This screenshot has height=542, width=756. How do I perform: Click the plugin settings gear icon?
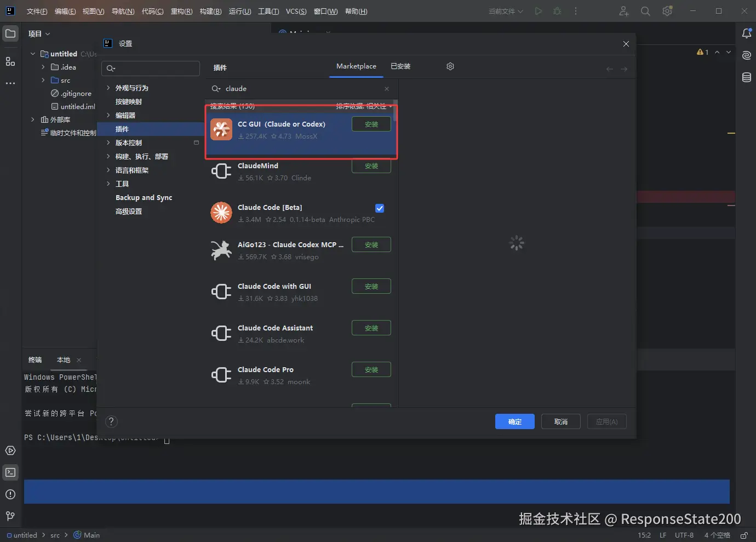point(450,66)
